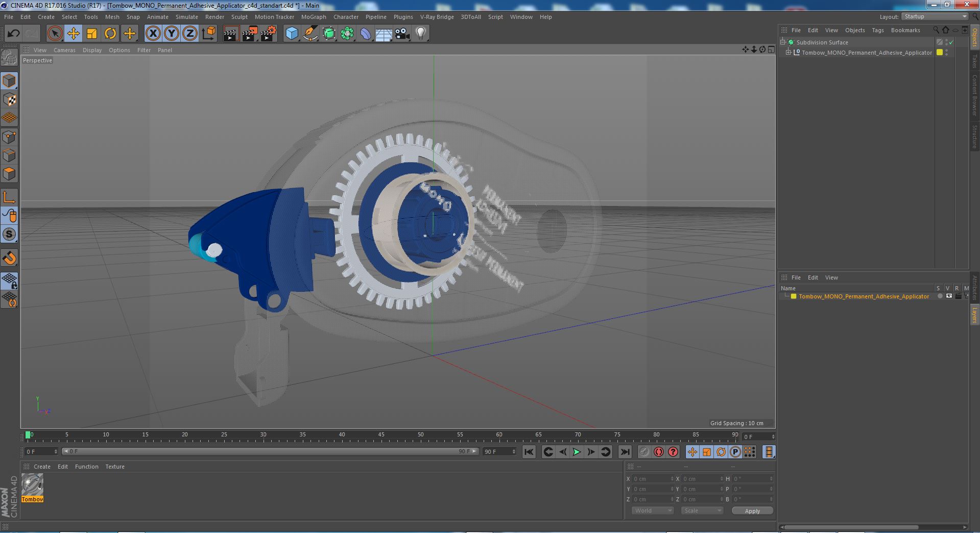
Task: Click Record Active Objects button
Action: click(644, 452)
